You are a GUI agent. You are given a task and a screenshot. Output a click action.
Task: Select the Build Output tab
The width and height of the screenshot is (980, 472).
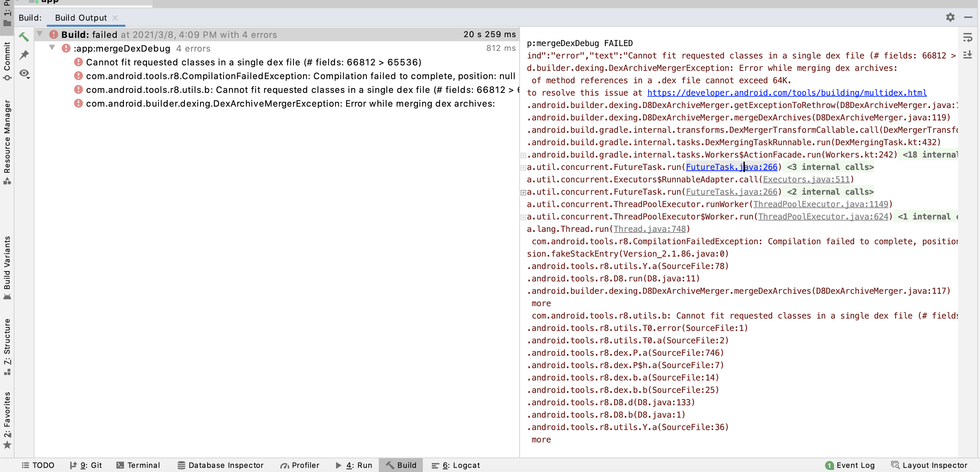[81, 18]
